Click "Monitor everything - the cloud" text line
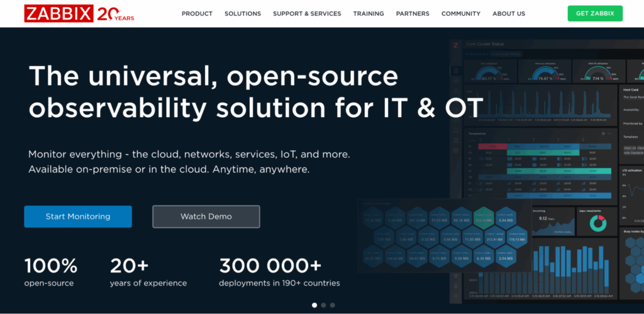Viewport: 644px width, 314px height. pos(189,155)
